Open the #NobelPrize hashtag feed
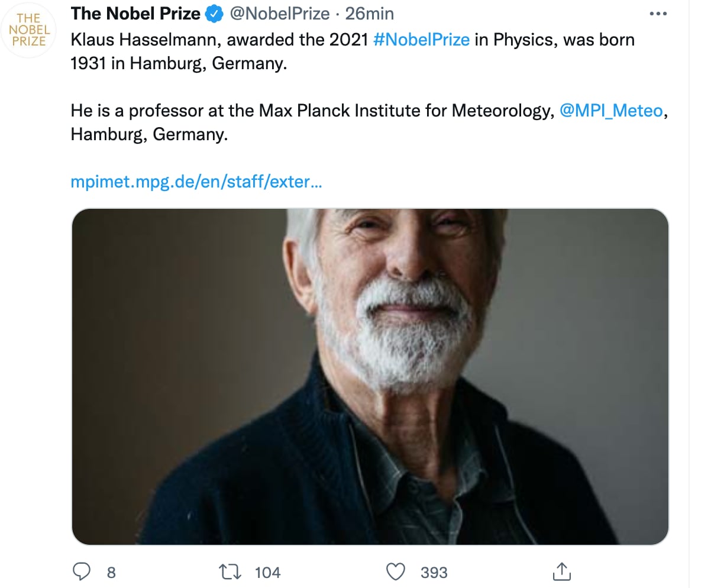Screen dimensions: 711x588 point(422,40)
